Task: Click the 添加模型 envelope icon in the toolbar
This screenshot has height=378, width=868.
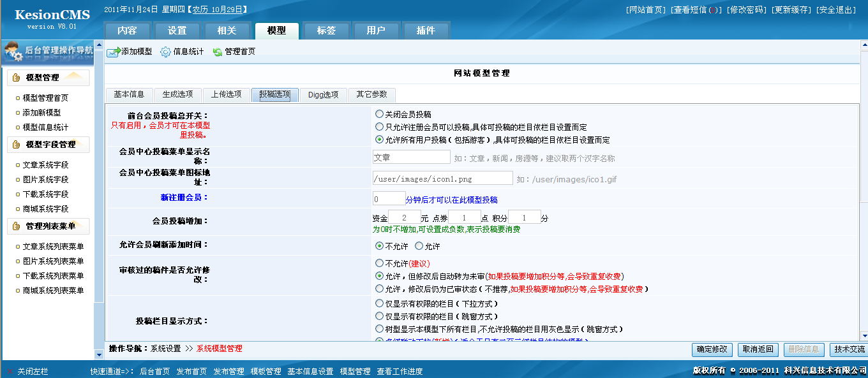Action: (114, 53)
